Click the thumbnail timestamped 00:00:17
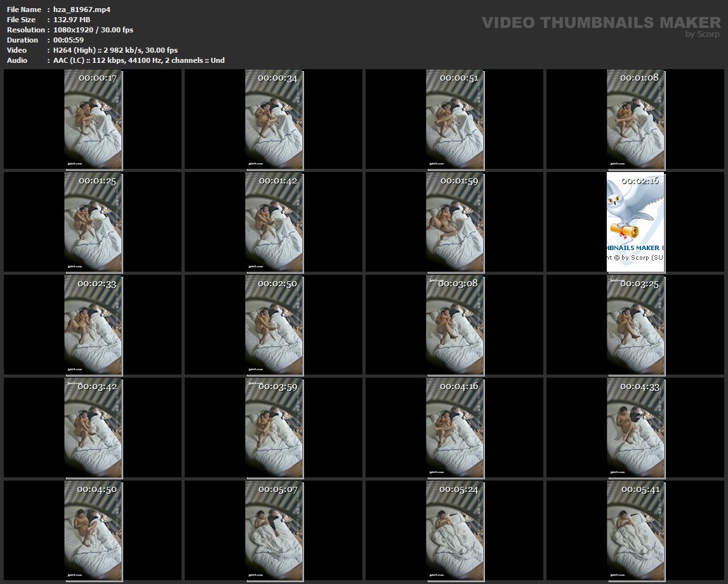728x584 pixels. (x=93, y=119)
